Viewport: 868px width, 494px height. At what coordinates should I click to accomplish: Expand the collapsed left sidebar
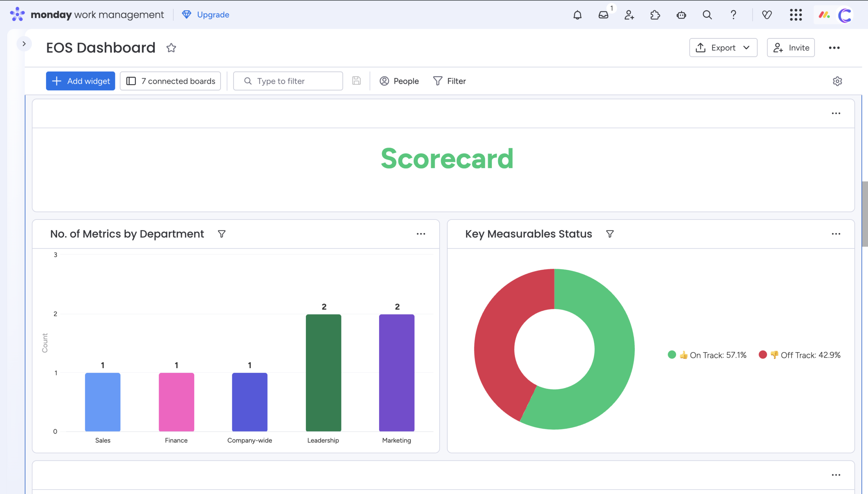tap(24, 44)
